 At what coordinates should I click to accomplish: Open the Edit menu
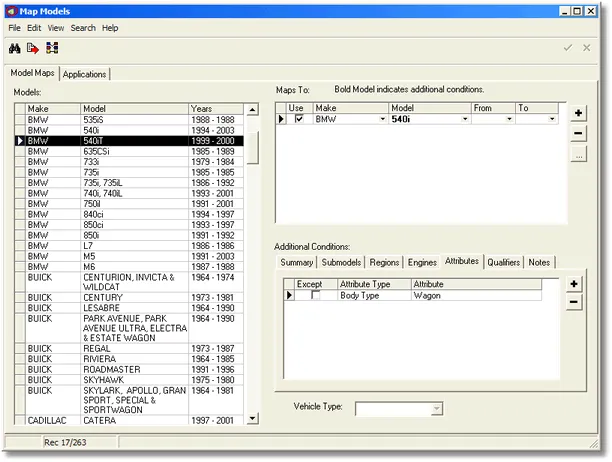34,28
